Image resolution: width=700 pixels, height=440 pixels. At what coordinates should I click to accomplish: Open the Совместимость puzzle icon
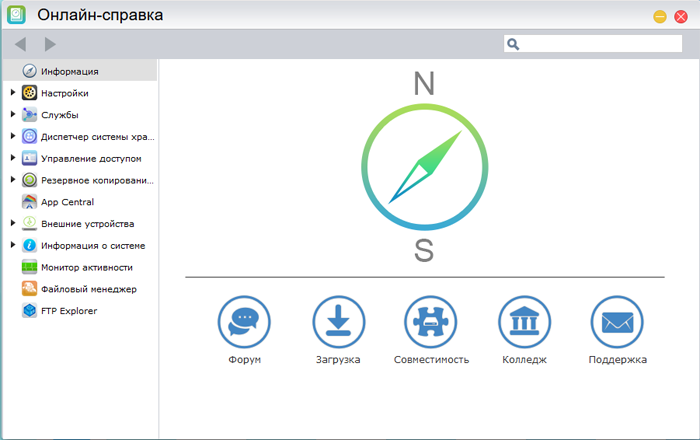click(431, 322)
